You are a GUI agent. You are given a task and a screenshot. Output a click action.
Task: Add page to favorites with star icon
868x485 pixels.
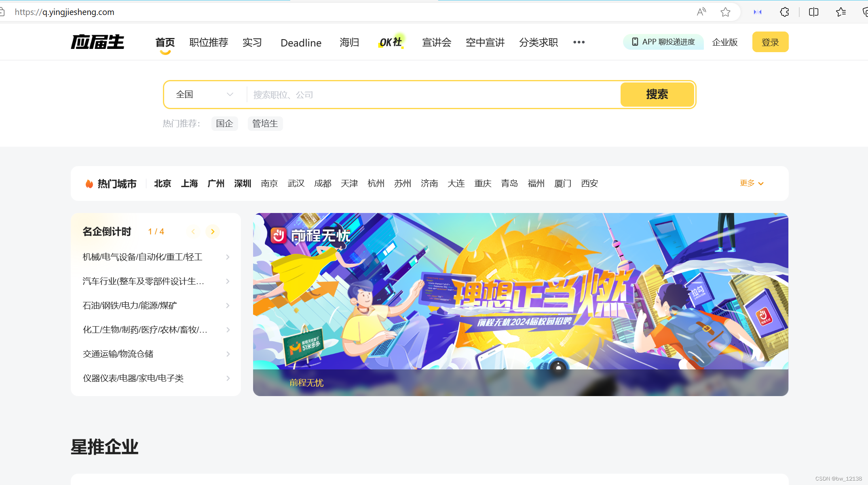(x=725, y=12)
